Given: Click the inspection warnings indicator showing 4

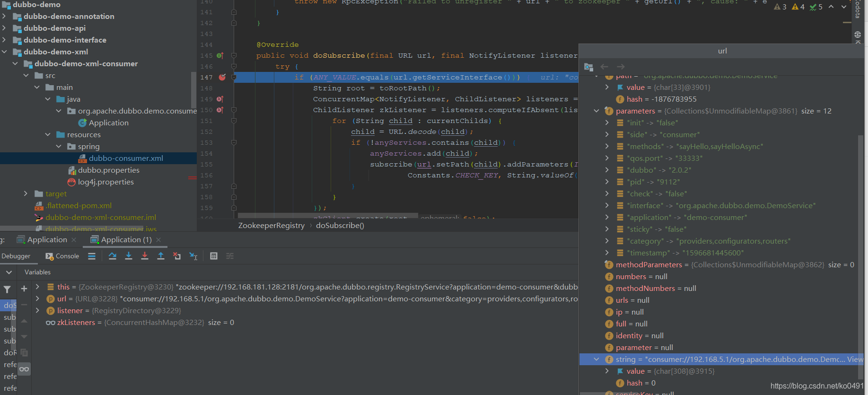Looking at the screenshot, I should click(x=798, y=7).
